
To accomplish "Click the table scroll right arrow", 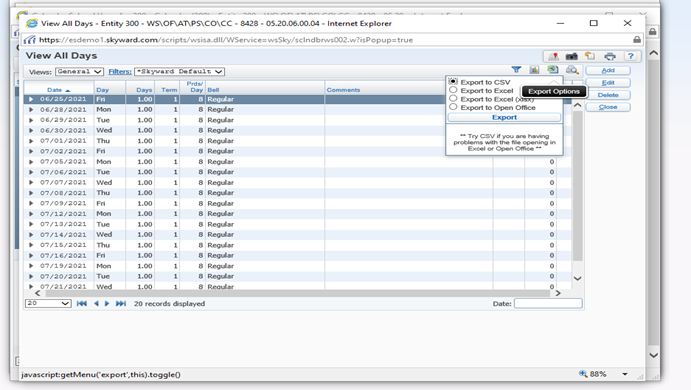I will click(x=558, y=293).
